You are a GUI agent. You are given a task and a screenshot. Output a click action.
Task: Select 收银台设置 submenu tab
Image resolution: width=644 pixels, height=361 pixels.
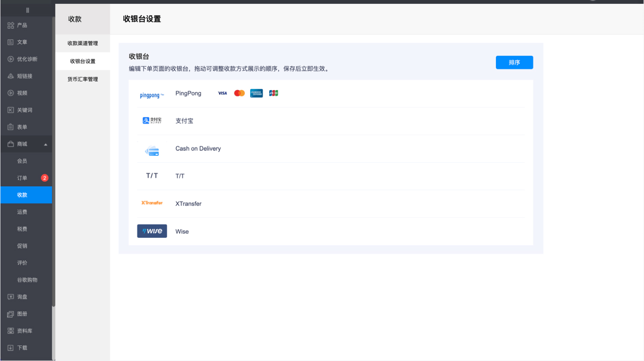point(82,61)
